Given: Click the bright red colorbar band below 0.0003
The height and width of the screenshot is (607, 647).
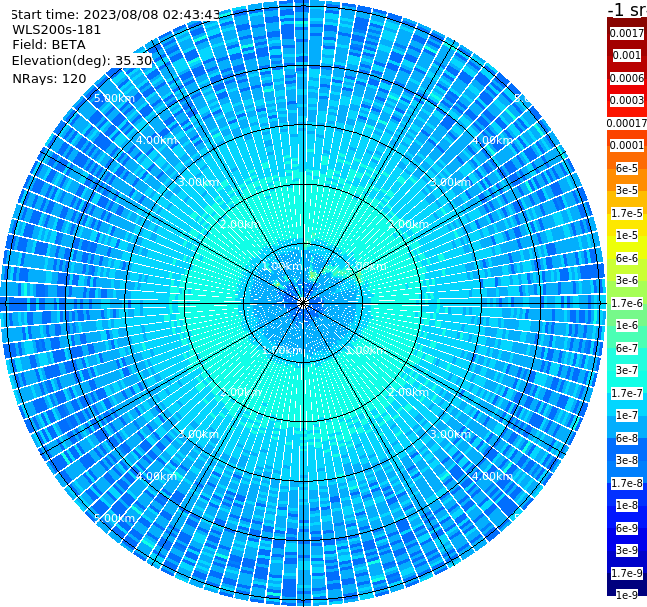Looking at the screenshot, I should [627, 111].
